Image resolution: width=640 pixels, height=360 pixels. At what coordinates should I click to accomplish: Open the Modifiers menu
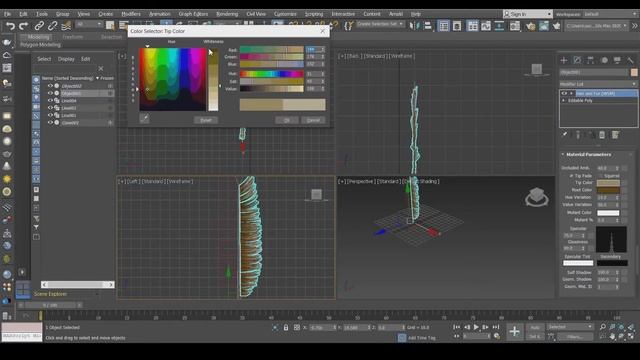pyautogui.click(x=131, y=14)
